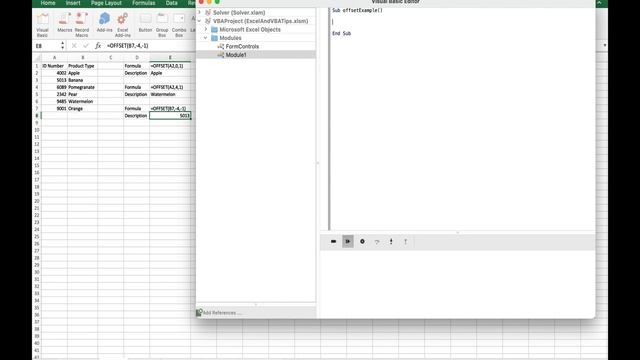640x360 pixels.
Task: Select cell with ID 4002
Action: tap(54, 73)
